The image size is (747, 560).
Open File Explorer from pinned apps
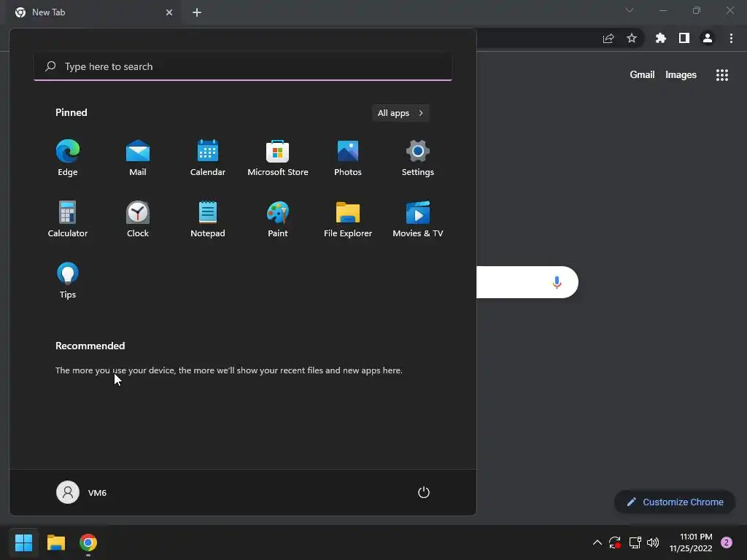pos(348,219)
